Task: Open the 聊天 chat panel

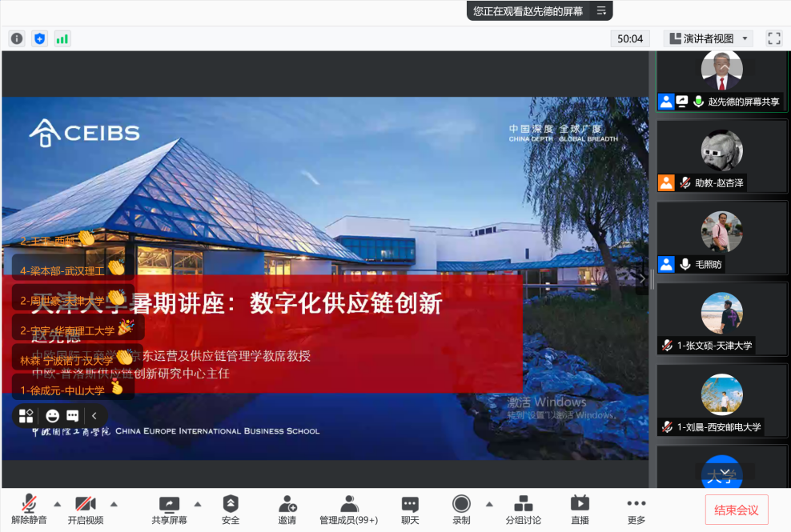Action: coord(410,510)
